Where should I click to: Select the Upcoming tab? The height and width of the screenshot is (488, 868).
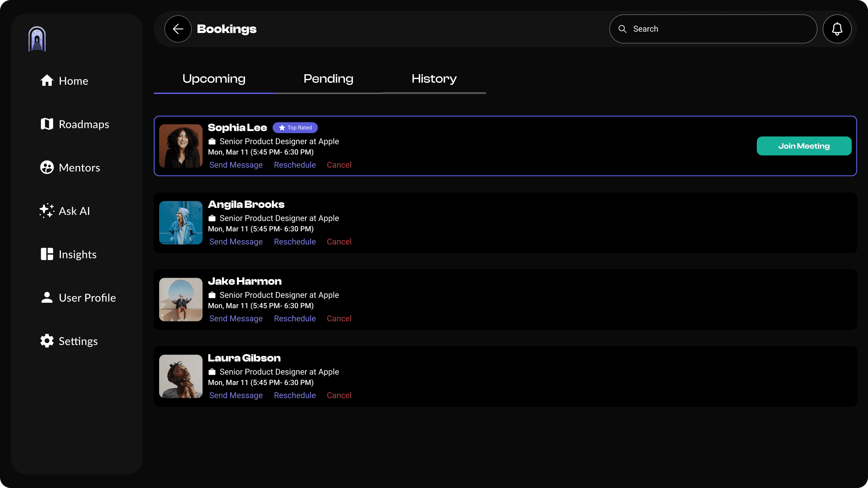pyautogui.click(x=214, y=79)
